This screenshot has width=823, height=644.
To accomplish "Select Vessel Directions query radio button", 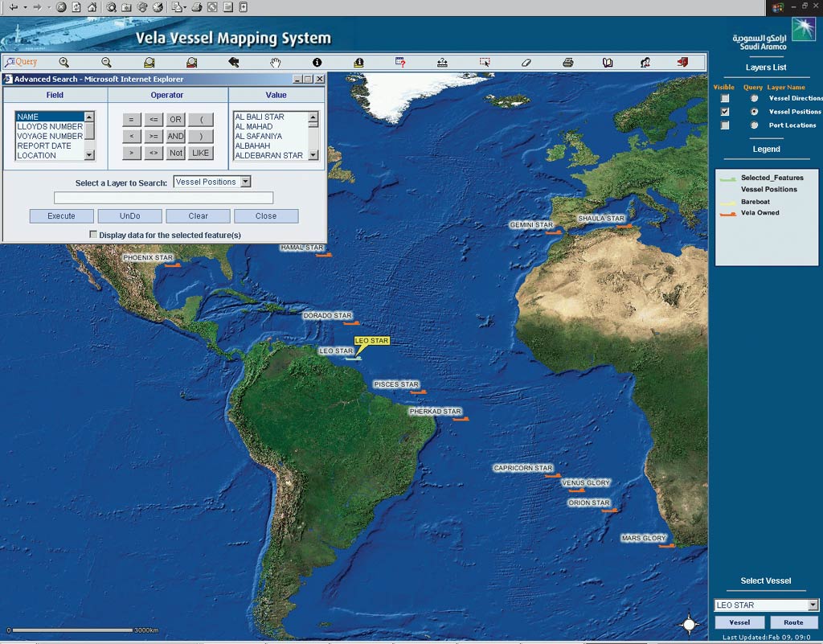I will pyautogui.click(x=754, y=98).
